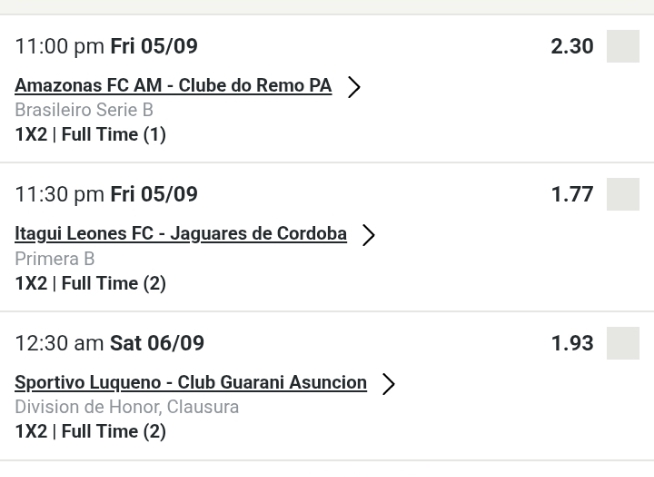
Task: Click the 12:30 am Sat 06/09 kickoff time
Action: coord(109,343)
